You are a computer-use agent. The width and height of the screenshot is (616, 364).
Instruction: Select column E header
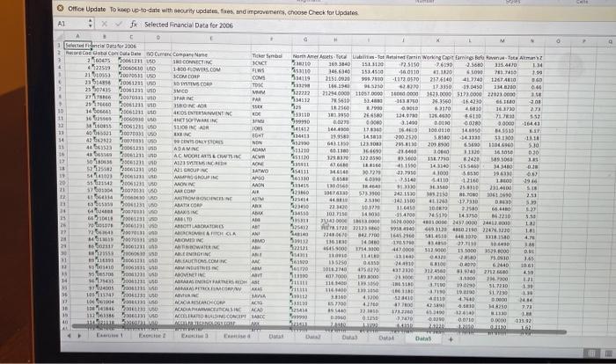211,38
